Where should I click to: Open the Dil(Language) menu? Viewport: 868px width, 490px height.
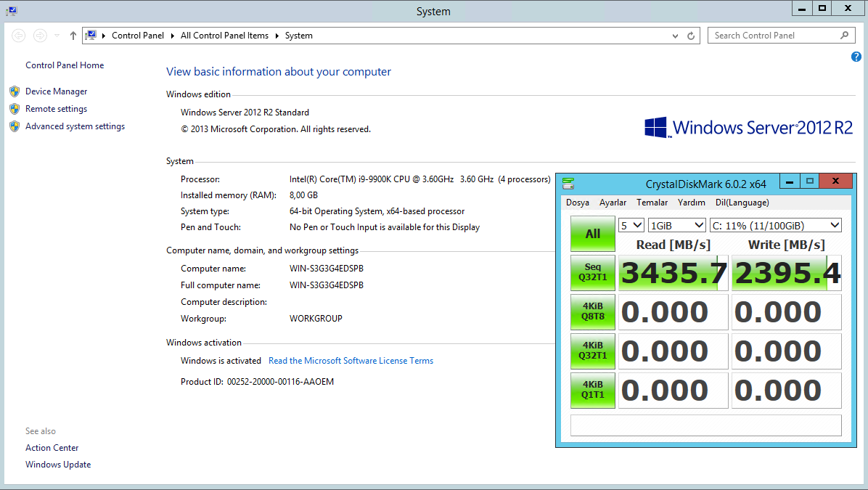coord(742,203)
